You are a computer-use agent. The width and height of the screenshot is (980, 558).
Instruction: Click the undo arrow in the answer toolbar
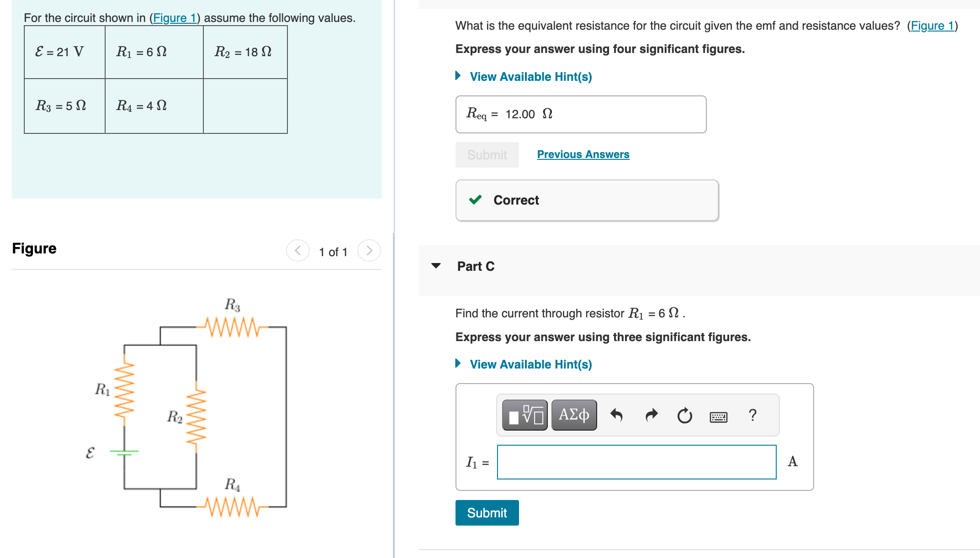(x=617, y=415)
